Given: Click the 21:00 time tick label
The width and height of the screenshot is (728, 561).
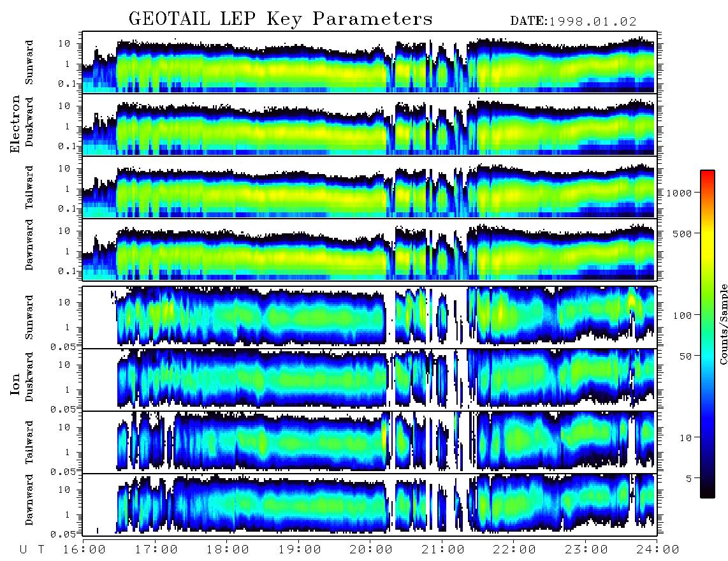Looking at the screenshot, I should click(x=443, y=550).
